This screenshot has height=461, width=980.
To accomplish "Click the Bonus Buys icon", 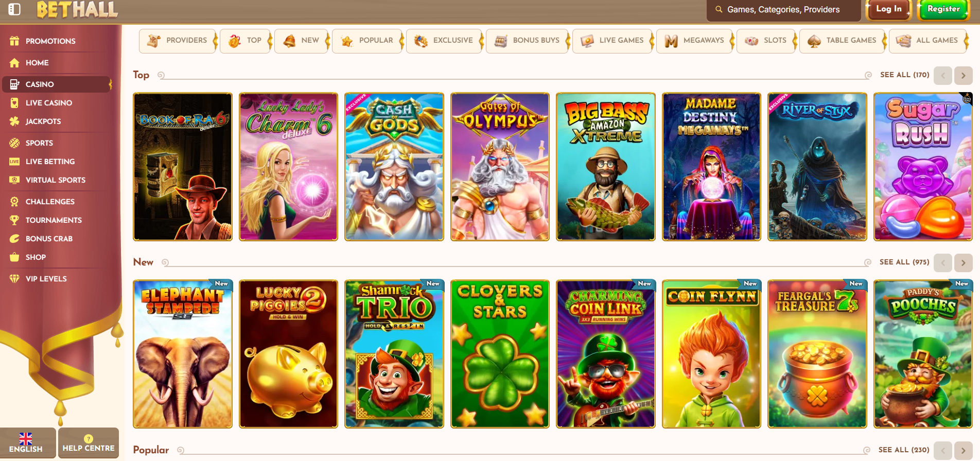I will coord(501,41).
